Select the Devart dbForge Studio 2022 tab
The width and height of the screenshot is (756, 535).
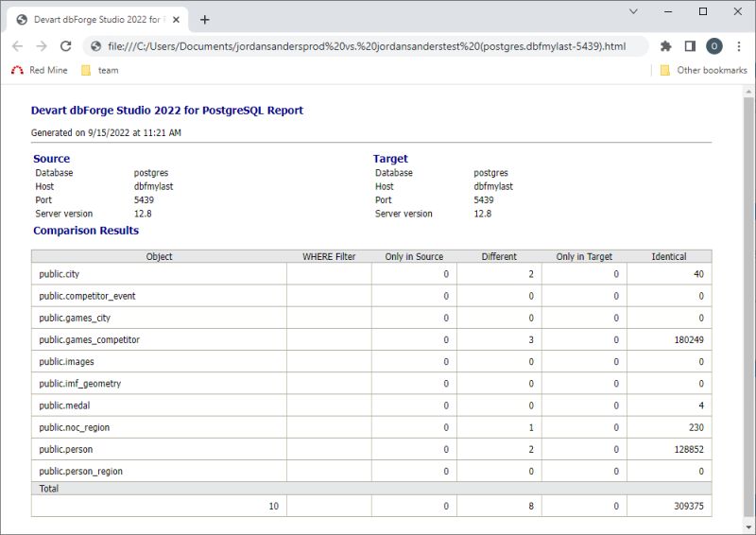[97, 20]
